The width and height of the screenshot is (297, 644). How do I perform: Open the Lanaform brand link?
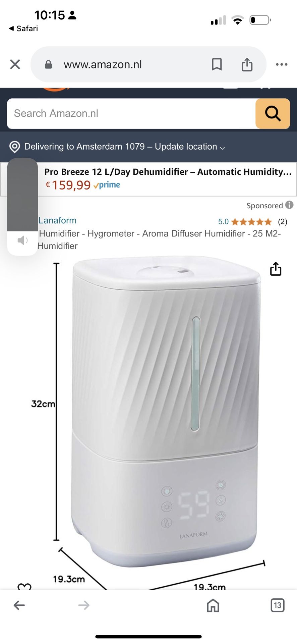tap(57, 220)
